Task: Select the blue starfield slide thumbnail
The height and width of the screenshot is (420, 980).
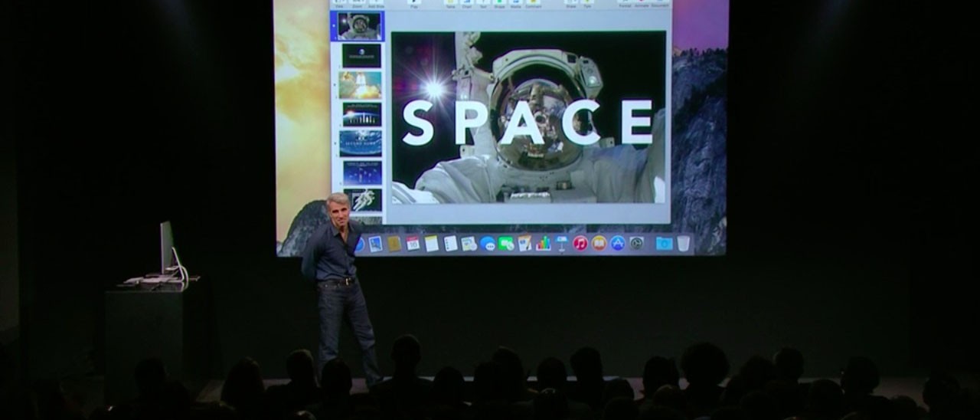Action: point(362,172)
